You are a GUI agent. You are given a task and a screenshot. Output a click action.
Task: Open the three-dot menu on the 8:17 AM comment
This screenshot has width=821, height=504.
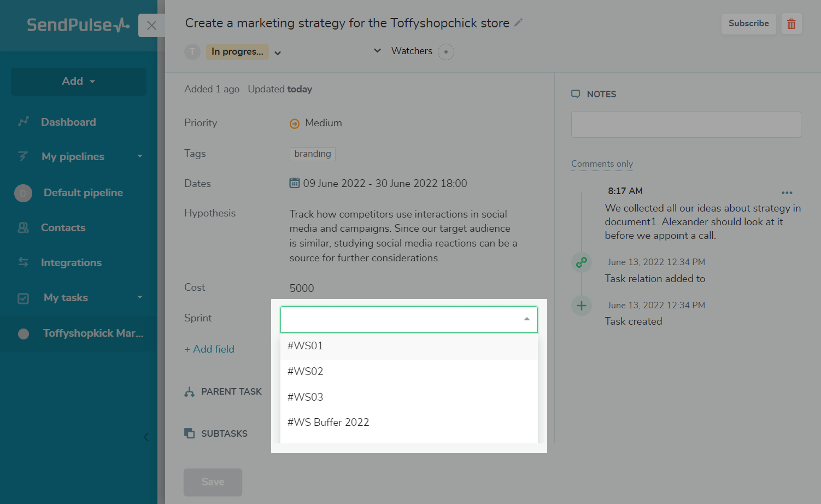(x=787, y=192)
